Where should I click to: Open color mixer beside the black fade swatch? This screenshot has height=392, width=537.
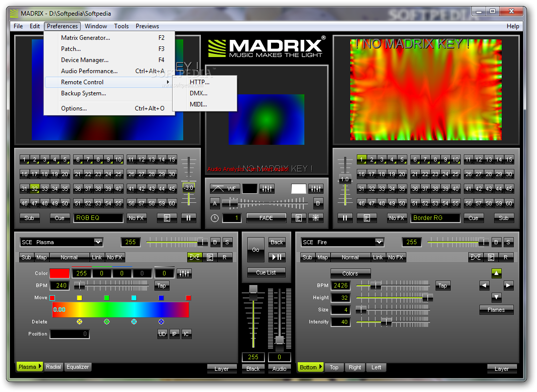point(267,189)
